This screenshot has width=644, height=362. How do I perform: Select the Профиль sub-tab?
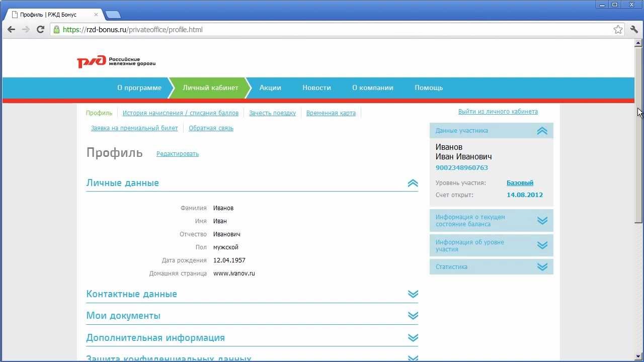[99, 113]
